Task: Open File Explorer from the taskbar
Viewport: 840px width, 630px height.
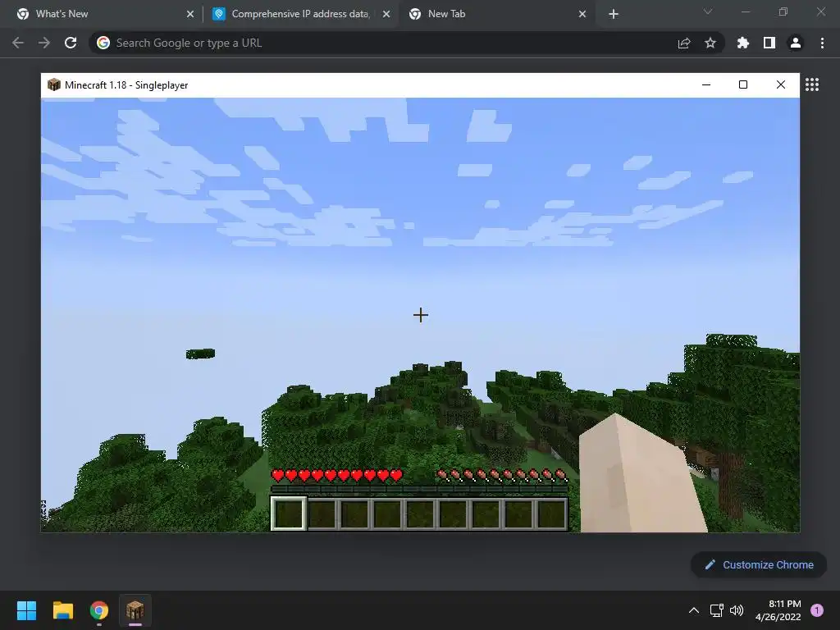Action: 62,610
